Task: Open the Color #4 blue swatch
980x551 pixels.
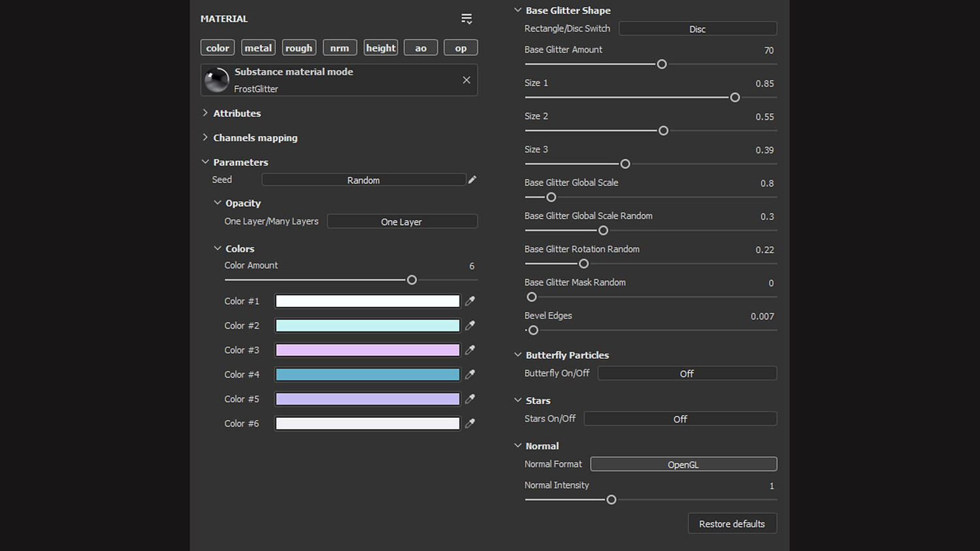Action: coord(367,374)
